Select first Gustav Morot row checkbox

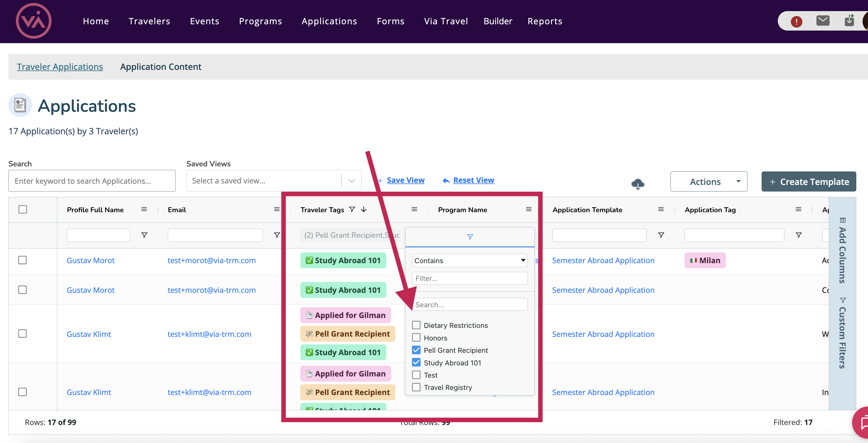coord(22,260)
